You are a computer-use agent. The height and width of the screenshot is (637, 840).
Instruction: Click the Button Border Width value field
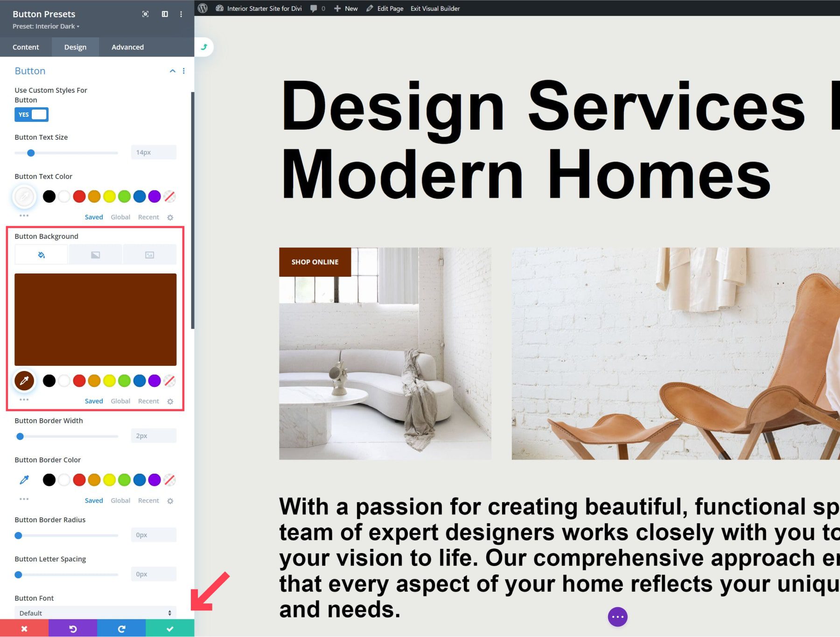153,435
